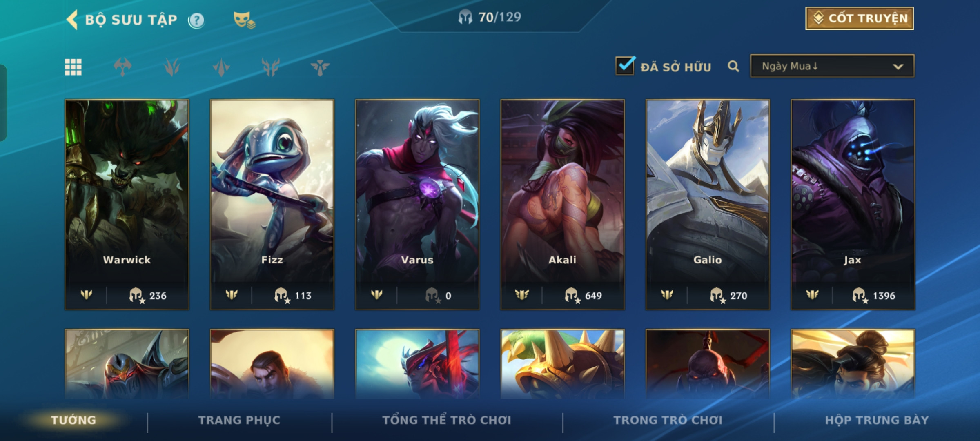Select the Hộp Trưng Bày tab

point(877,420)
